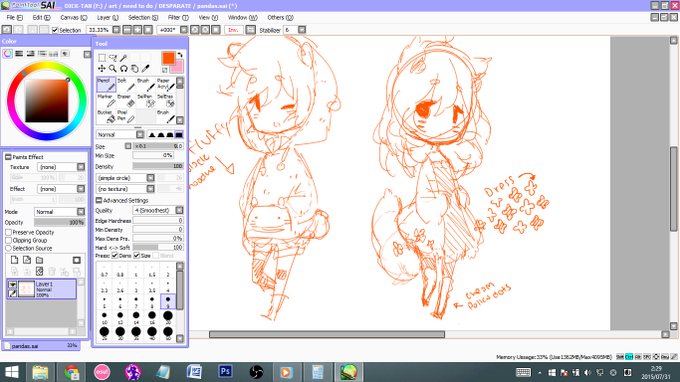Select the SelPen selection pen tool
The width and height of the screenshot is (680, 382).
point(146,101)
